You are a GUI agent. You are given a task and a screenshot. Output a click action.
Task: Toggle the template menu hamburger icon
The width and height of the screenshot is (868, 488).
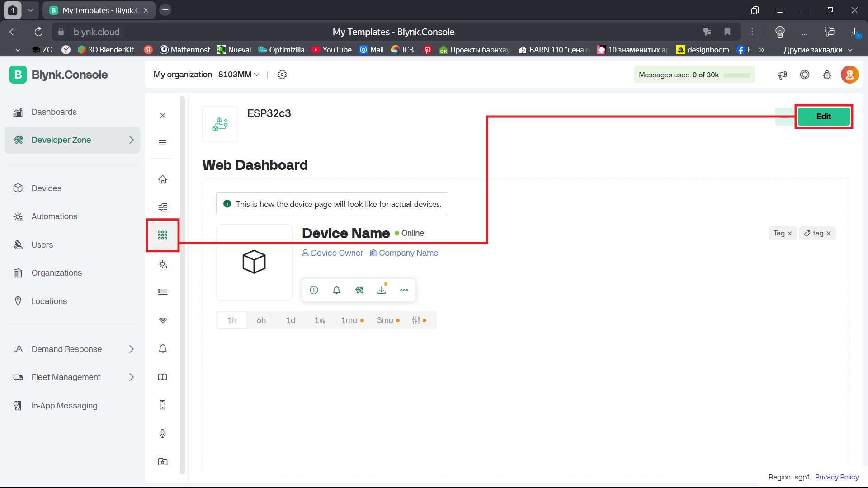pyautogui.click(x=163, y=143)
